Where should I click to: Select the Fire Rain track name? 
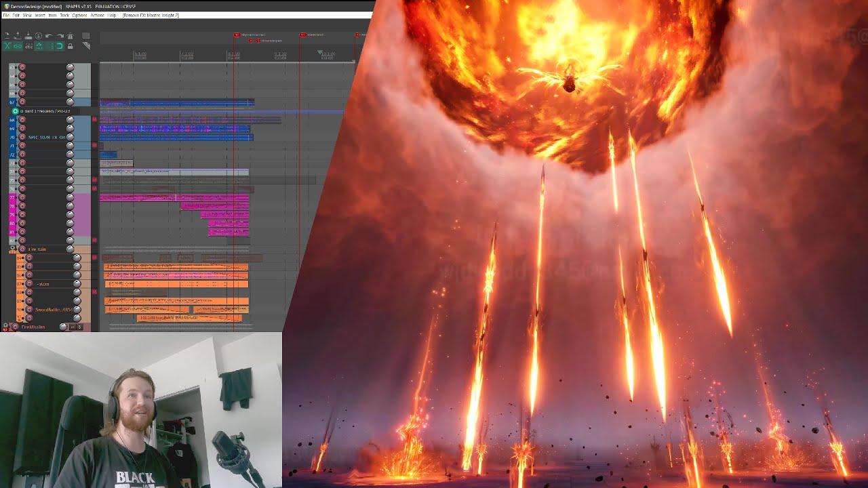[37, 249]
